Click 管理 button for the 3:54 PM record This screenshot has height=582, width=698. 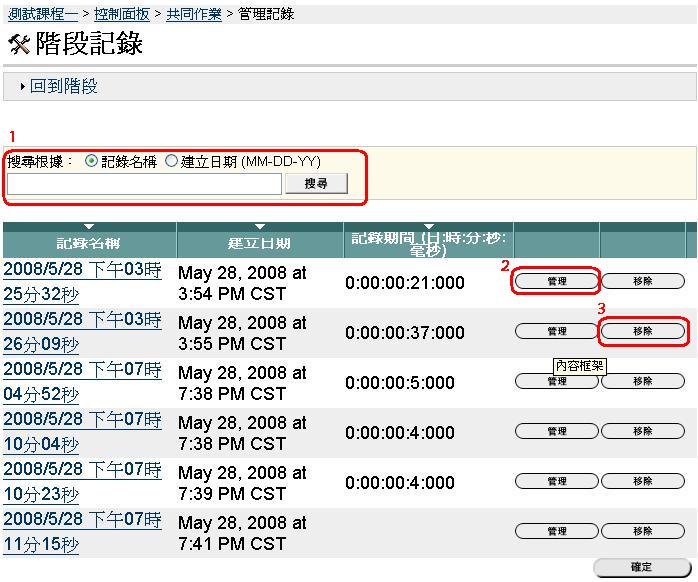click(557, 282)
